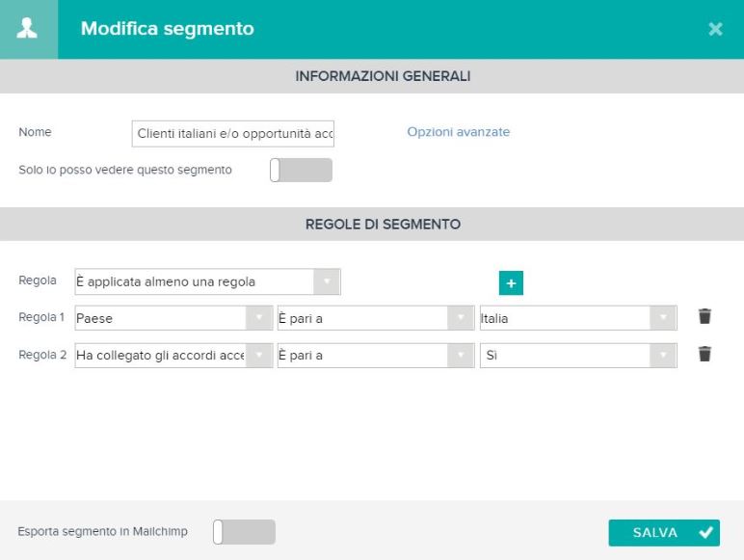Save the segment with SALVA button
Viewport: 744px width, 560px height.
click(664, 532)
